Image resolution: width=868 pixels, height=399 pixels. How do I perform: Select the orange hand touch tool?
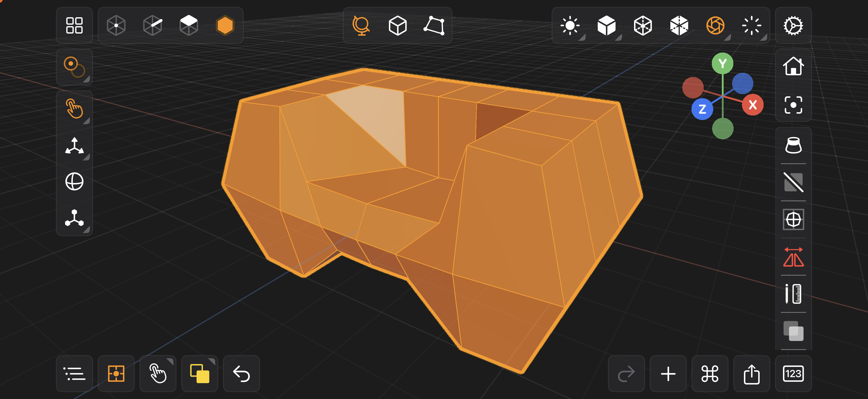tap(74, 108)
